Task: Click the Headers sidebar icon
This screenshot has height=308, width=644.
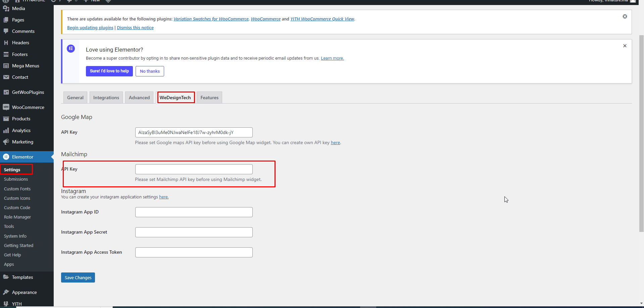Action: [6, 43]
